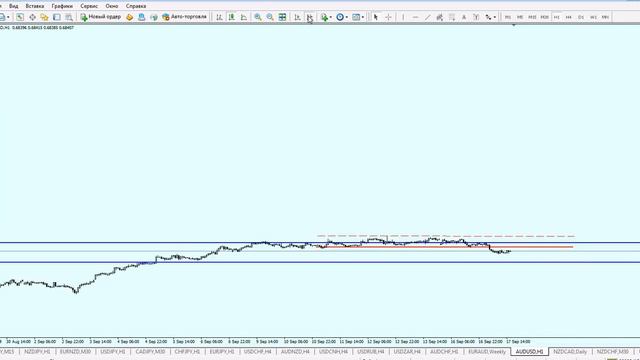Switch to the USDZAR,H4 chart tab
The image size is (640, 360).
coord(407,351)
